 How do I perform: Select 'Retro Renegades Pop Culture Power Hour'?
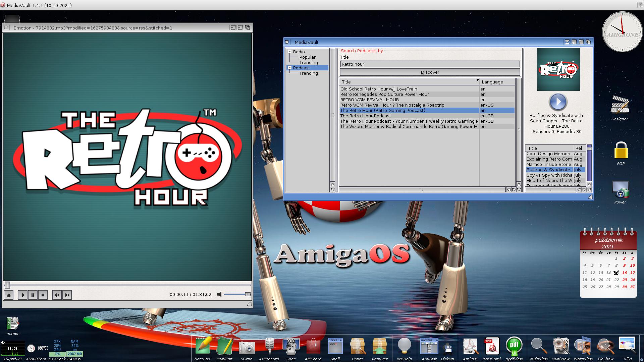tap(427, 94)
